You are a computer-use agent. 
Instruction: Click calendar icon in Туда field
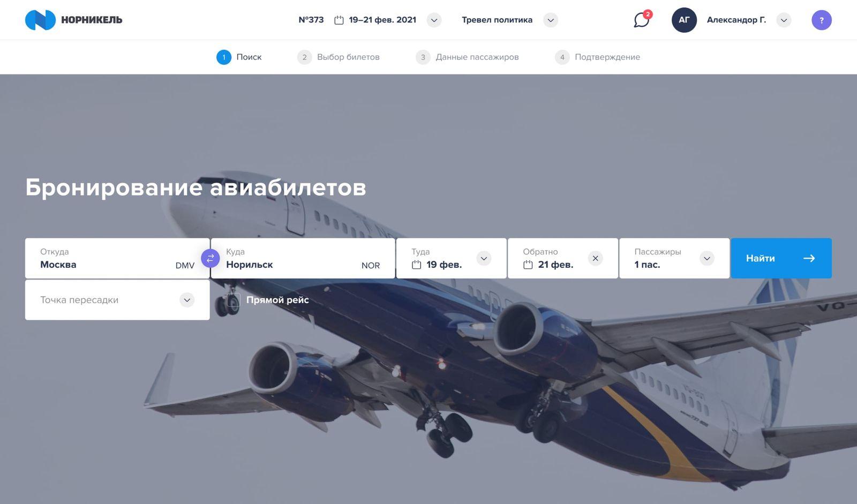tap(416, 265)
